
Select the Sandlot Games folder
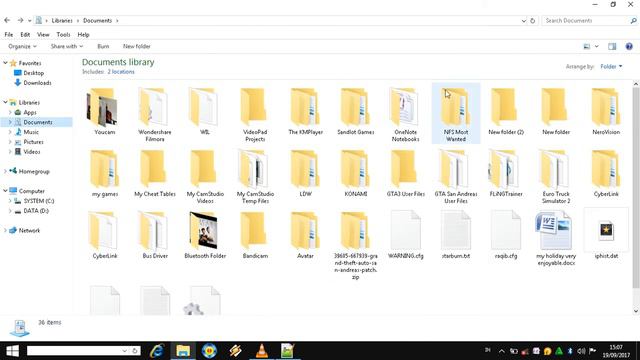(x=356, y=111)
